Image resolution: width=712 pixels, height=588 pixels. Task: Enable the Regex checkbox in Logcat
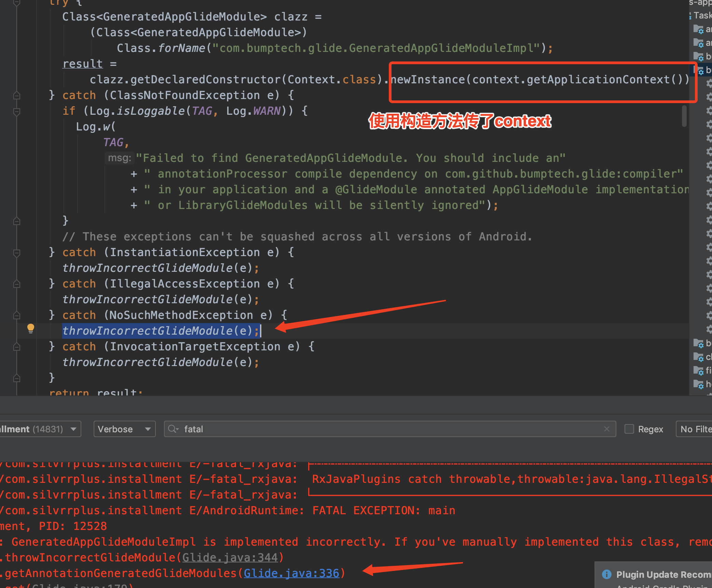click(x=629, y=429)
